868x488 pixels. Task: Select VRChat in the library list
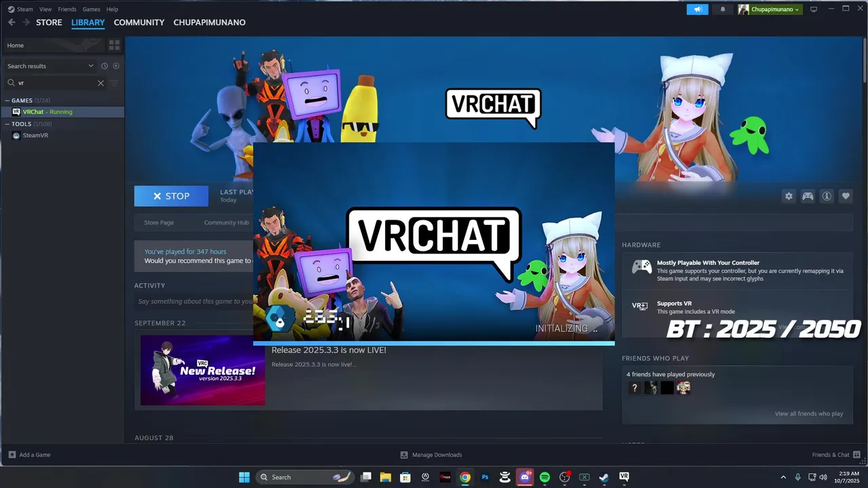pyautogui.click(x=62, y=112)
